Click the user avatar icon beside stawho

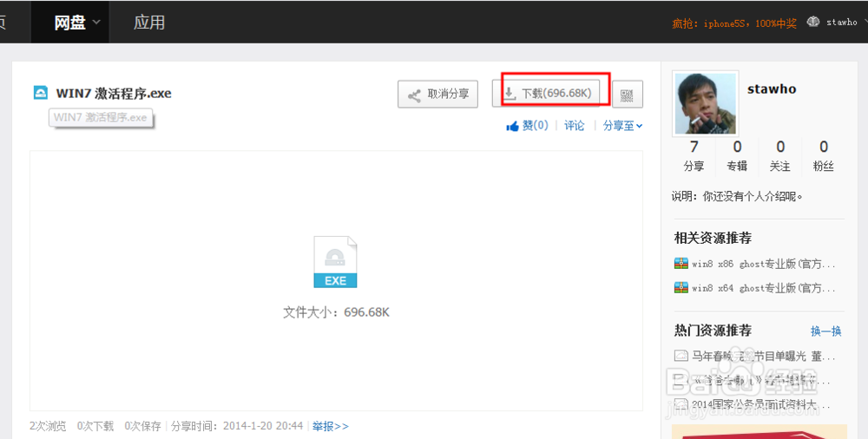(x=813, y=22)
